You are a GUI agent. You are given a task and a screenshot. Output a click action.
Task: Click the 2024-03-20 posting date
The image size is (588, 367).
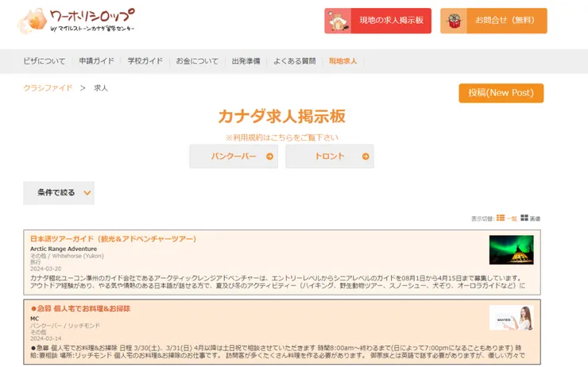(46, 268)
